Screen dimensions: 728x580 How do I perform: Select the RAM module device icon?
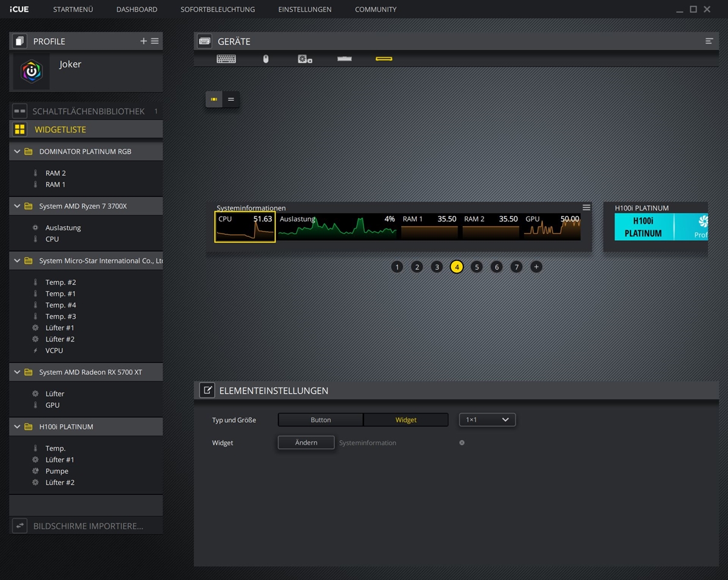pyautogui.click(x=345, y=59)
